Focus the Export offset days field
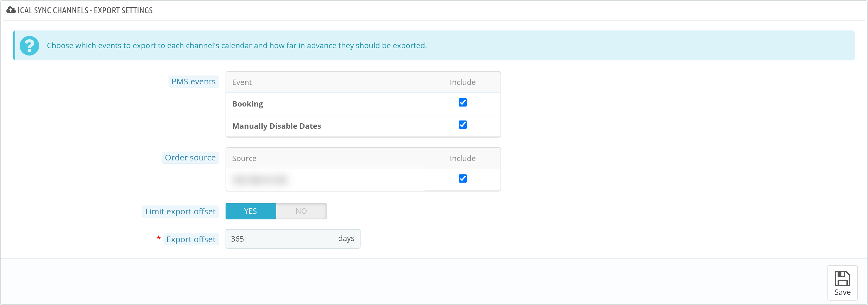868x305 pixels. [x=279, y=239]
